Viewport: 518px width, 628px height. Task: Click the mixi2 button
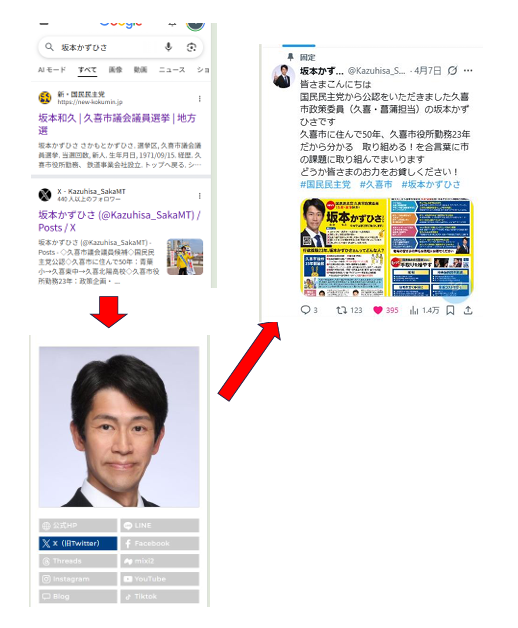pos(159,561)
